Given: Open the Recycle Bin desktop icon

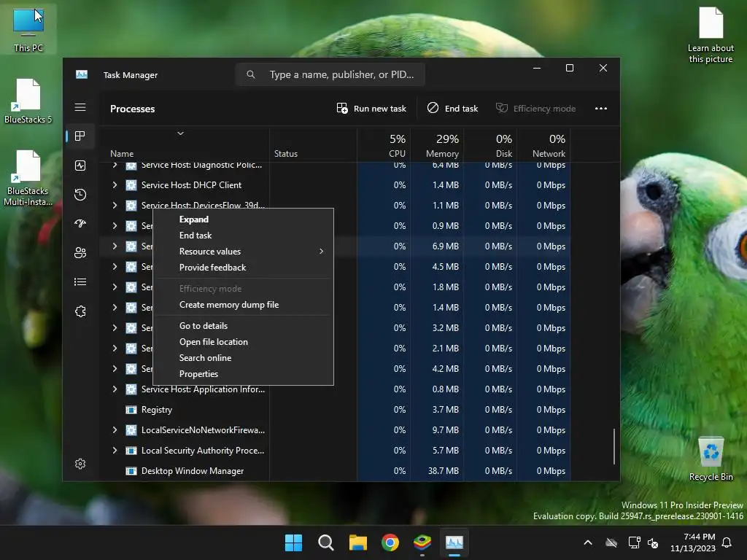Looking at the screenshot, I should (711, 459).
